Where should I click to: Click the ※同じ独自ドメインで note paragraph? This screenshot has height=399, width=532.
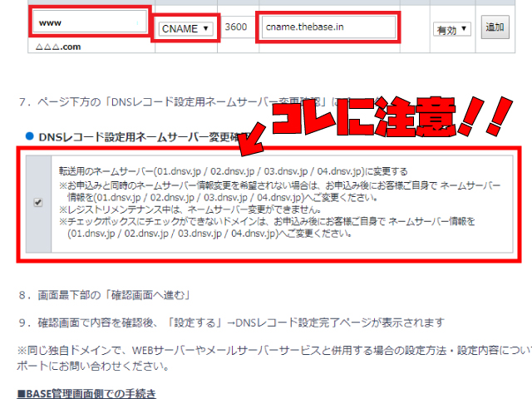[266, 356]
